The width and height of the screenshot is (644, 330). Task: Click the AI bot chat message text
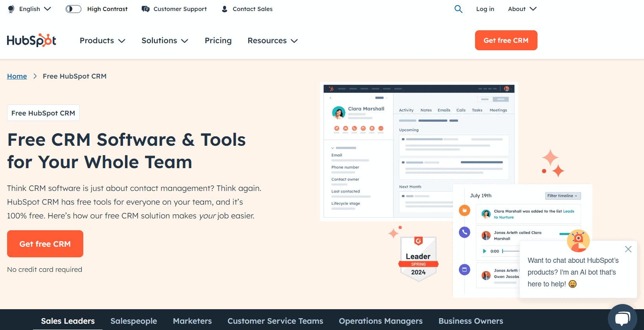coord(573,272)
